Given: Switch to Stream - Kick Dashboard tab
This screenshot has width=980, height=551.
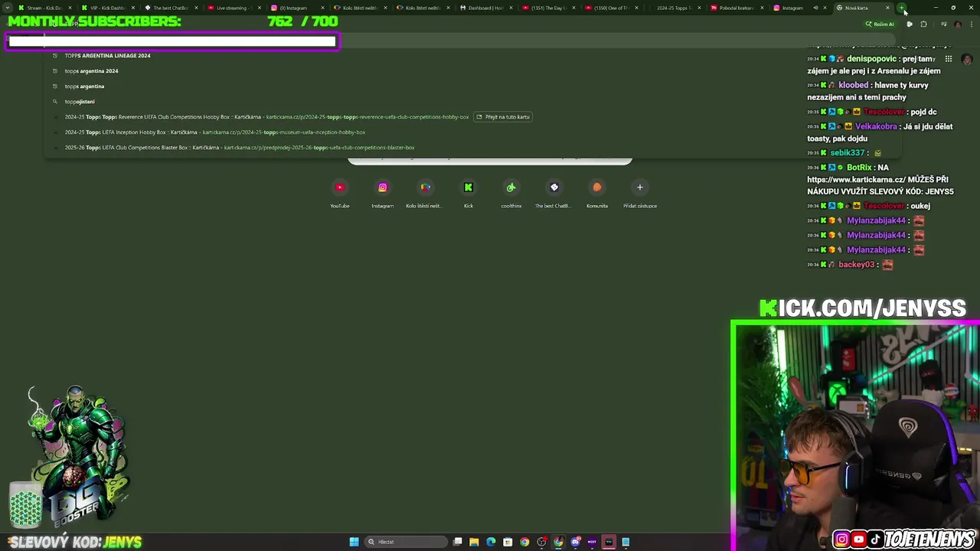Looking at the screenshot, I should coord(44,8).
